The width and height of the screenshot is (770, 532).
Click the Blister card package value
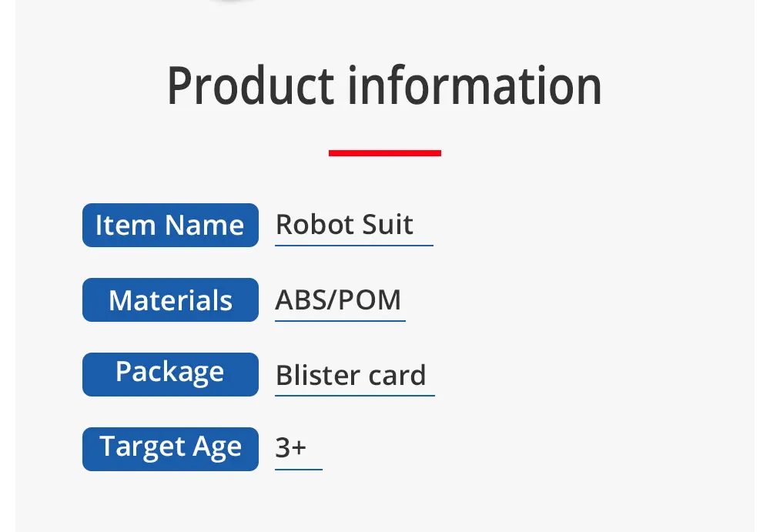350,375
